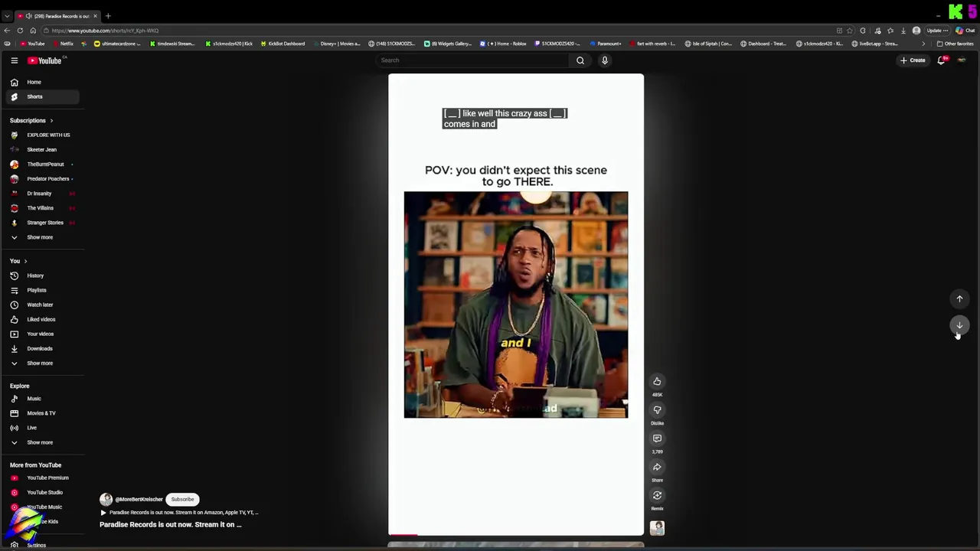Browse Movies & TV in Explore
This screenshot has width=980, height=551.
(43, 413)
